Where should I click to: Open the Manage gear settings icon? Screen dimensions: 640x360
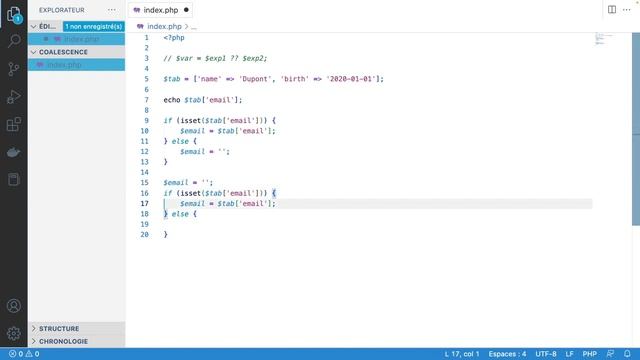click(14, 333)
